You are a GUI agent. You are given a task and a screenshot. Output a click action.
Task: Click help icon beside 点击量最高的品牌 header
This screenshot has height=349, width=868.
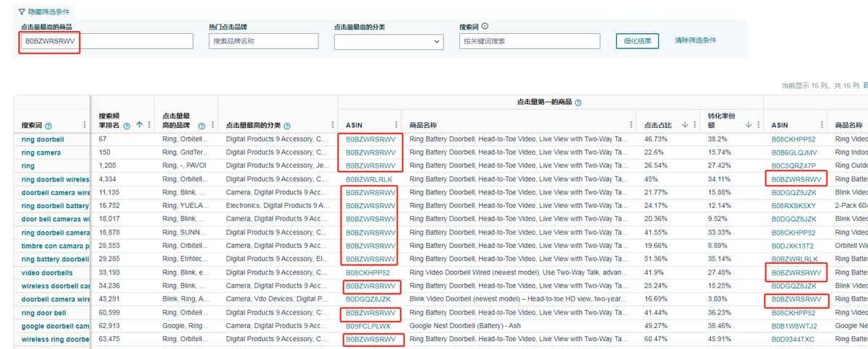(x=202, y=125)
